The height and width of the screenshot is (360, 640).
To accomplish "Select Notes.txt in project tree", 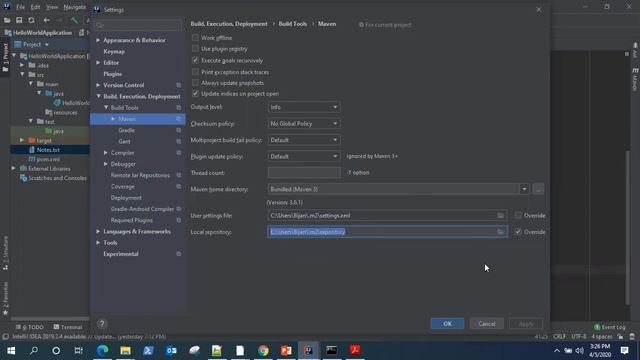I will 48,150.
